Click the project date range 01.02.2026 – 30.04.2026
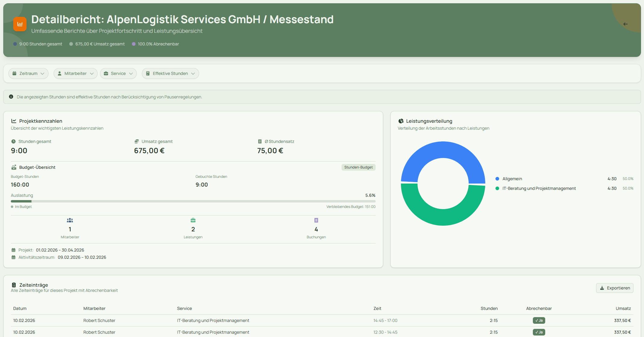This screenshot has width=644, height=337. point(60,250)
